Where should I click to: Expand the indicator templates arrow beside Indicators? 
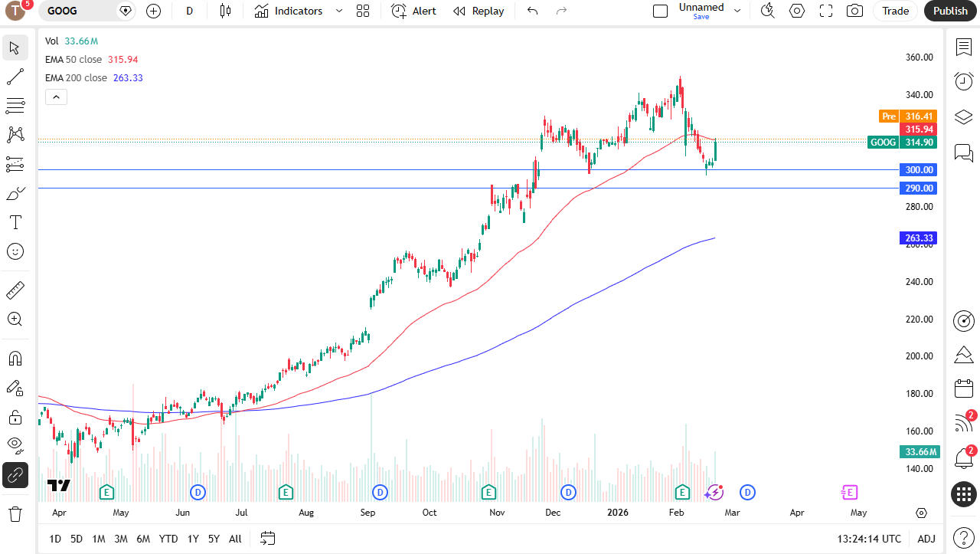point(339,11)
